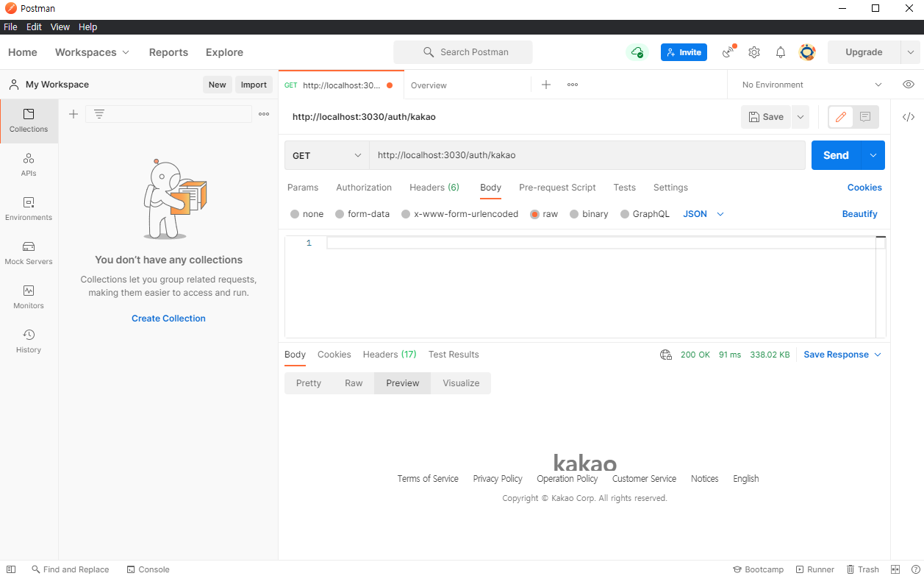Switch to the Pre-request Script tab

point(557,188)
